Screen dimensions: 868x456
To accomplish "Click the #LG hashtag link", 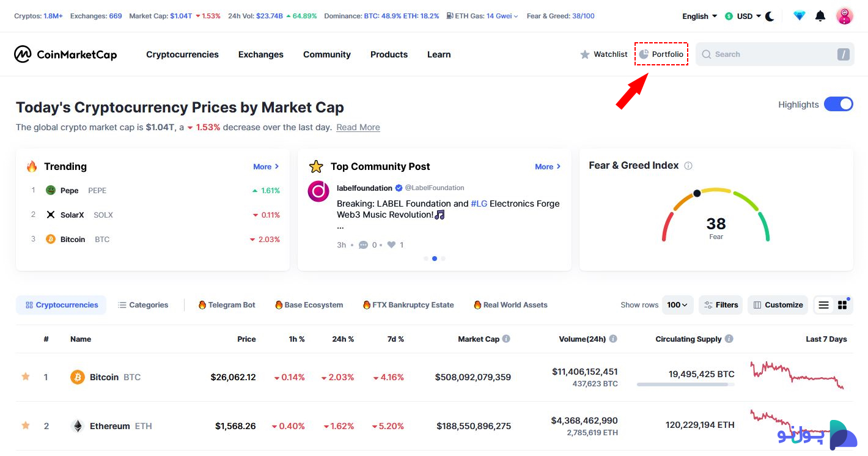I will pyautogui.click(x=479, y=204).
